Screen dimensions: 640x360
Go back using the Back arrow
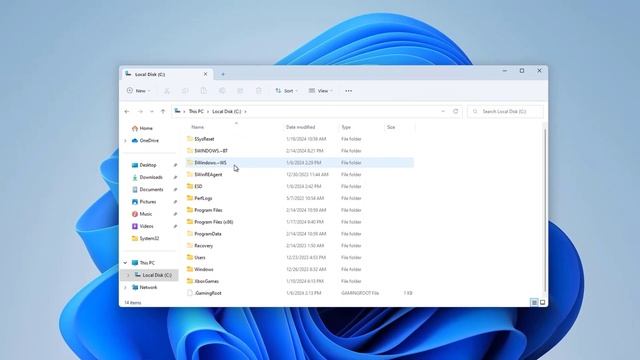[x=127, y=111]
